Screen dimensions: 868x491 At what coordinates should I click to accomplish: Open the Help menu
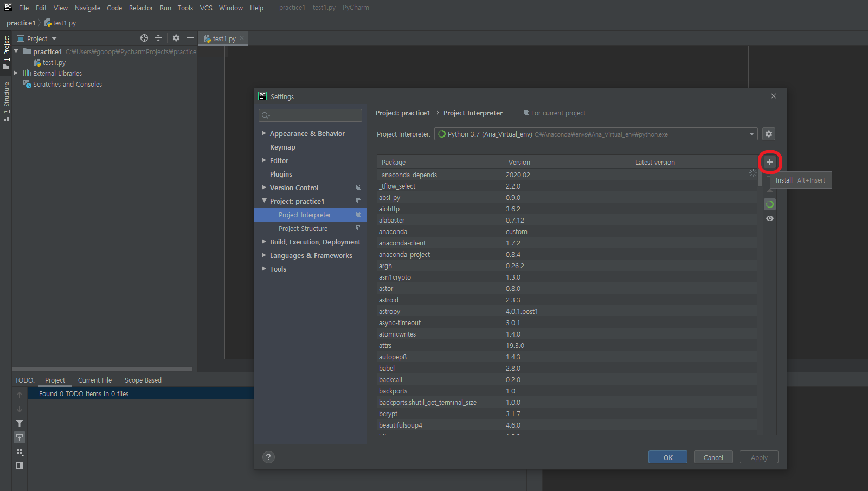[256, 8]
